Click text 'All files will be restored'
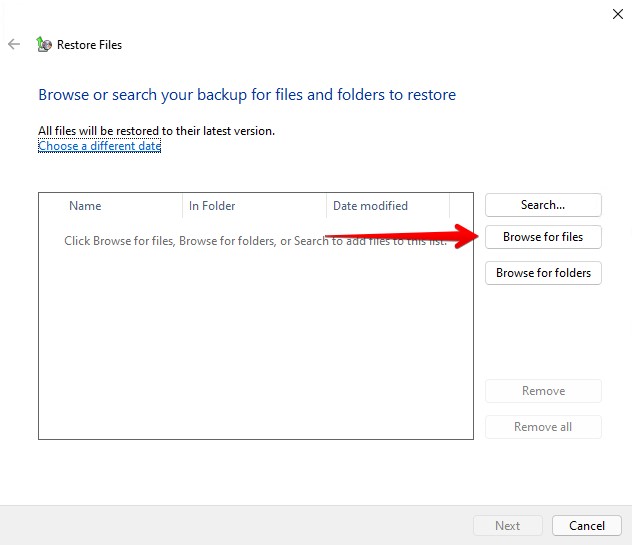The height and width of the screenshot is (545, 632). coord(156,131)
